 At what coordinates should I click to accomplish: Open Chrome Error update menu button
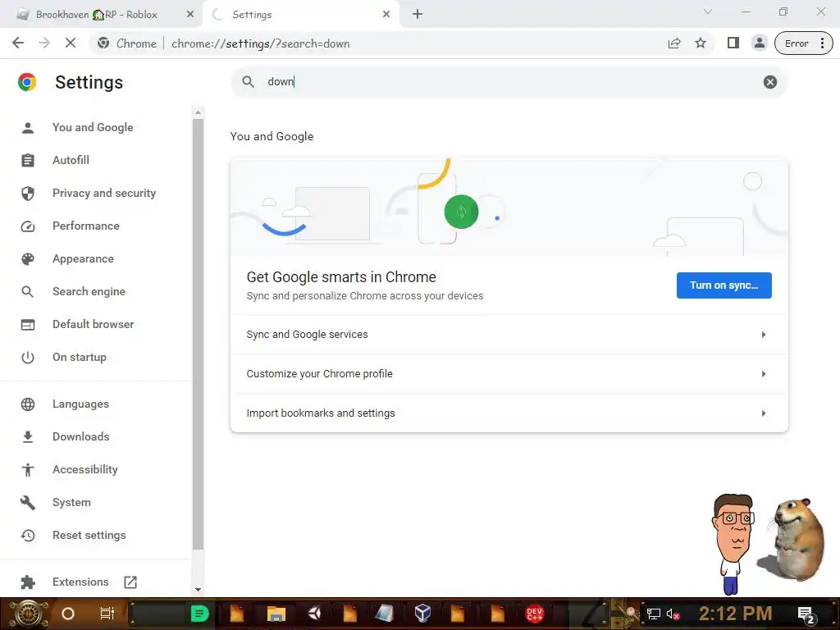pos(804,43)
